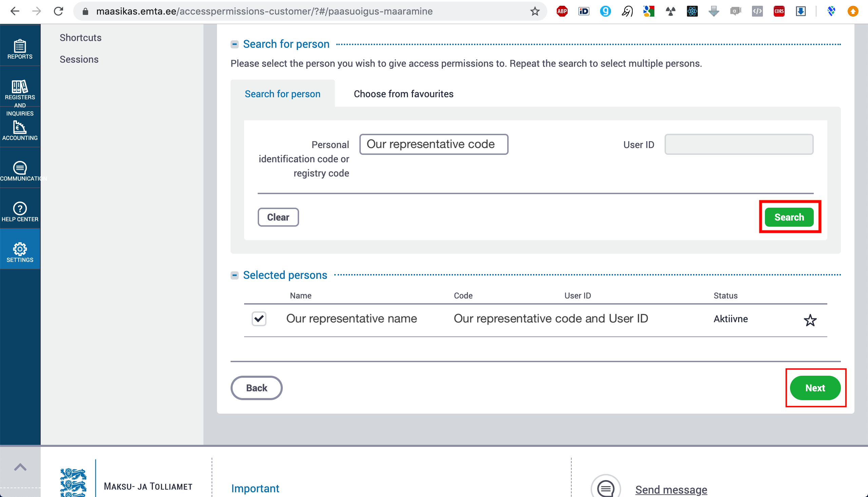Bookmark this page with star icon

click(535, 11)
